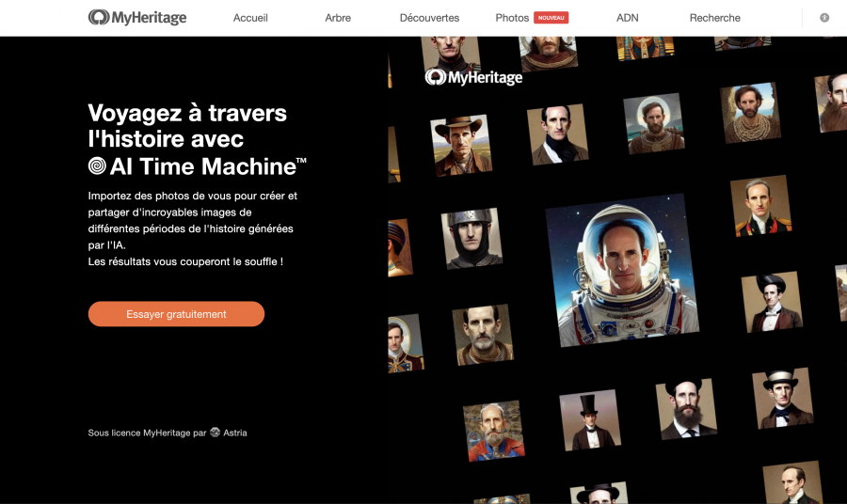Open the accessibility icon in header
The width and height of the screenshot is (847, 504).
click(x=824, y=17)
